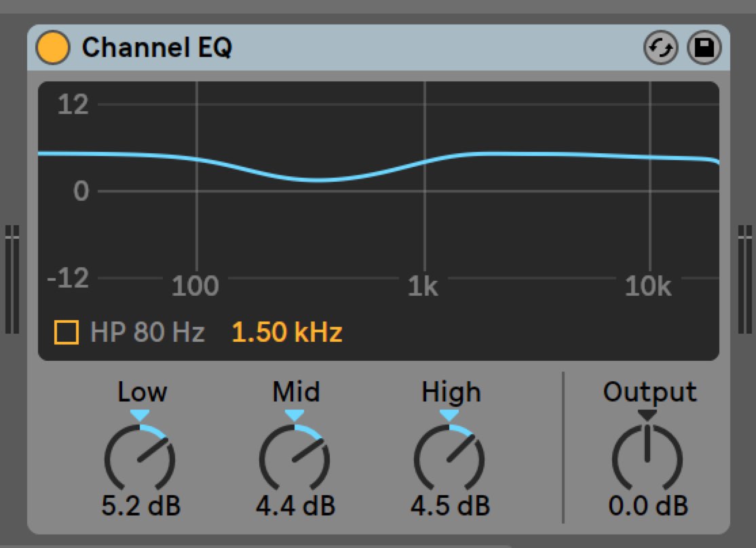Click the -12 dB scale label

click(68, 278)
